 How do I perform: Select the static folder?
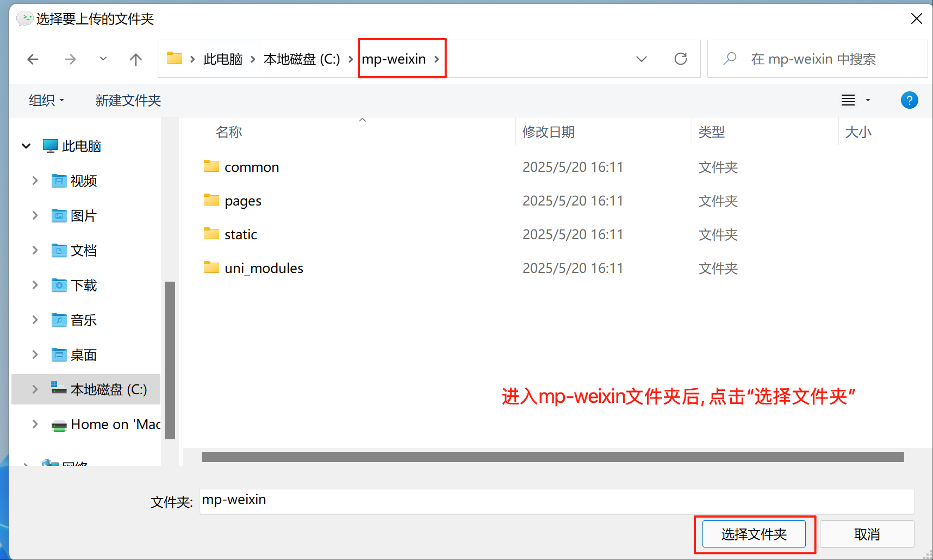(x=241, y=234)
